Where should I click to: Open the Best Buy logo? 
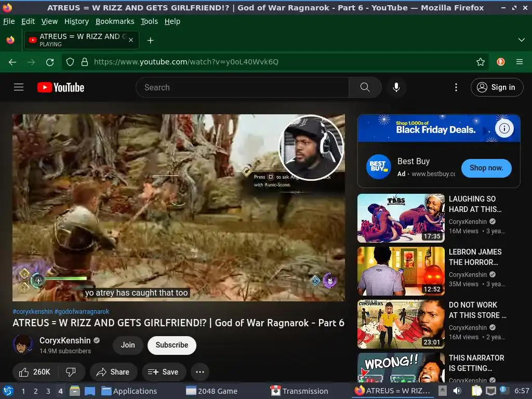coord(378,167)
